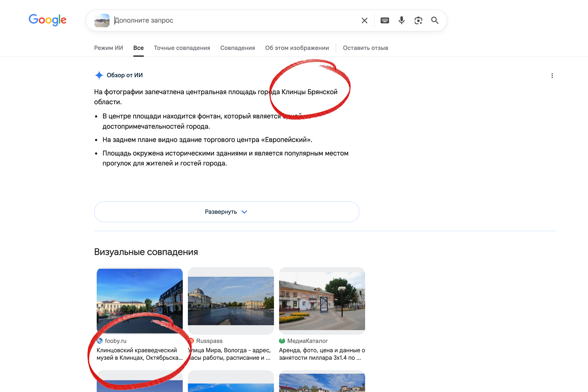Click the magnifying glass search icon

click(435, 20)
